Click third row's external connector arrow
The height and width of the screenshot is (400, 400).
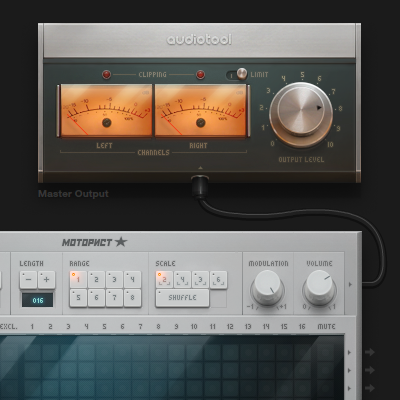(370, 388)
